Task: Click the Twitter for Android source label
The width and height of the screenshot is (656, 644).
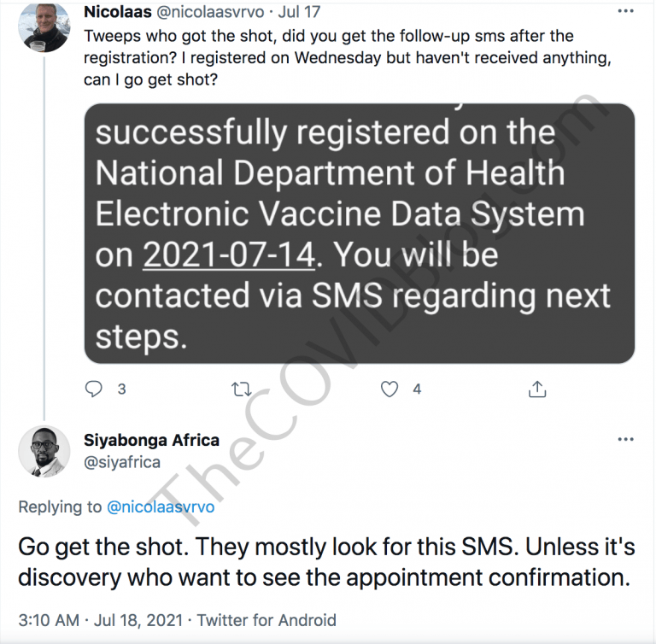Action: click(x=268, y=620)
